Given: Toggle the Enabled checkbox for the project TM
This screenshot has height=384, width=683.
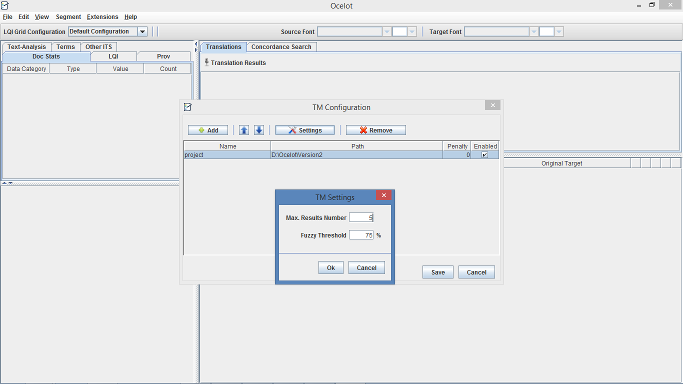Looking at the screenshot, I should click(x=484, y=155).
